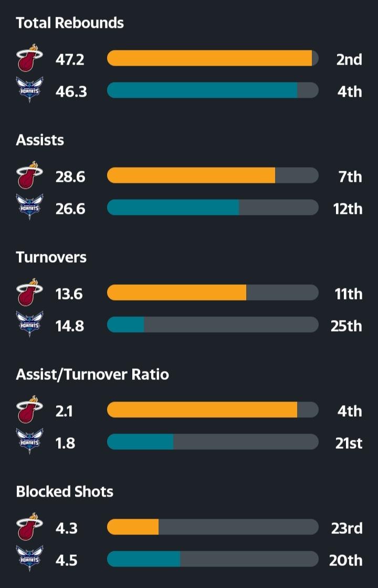
Task: Select the orange Heat Turnovers bar
Action: (x=176, y=293)
